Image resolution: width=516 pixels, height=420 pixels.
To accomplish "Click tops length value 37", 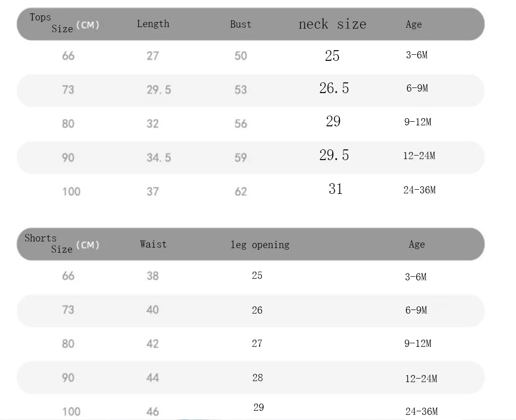I will pyautogui.click(x=153, y=191).
